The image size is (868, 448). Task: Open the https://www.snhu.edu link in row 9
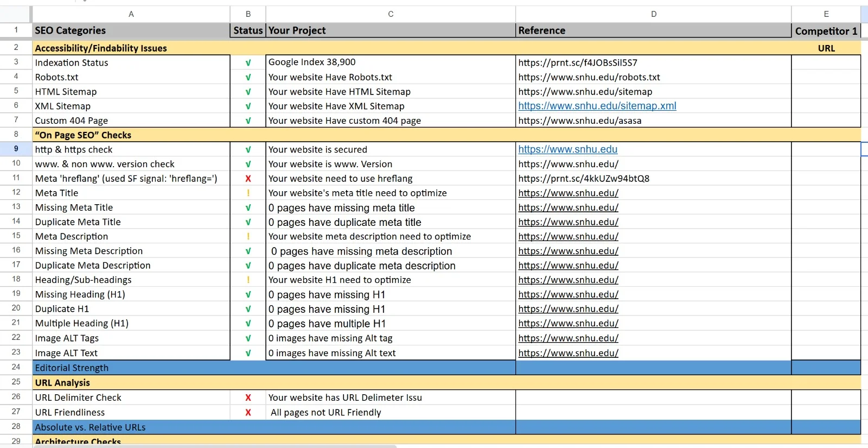567,149
